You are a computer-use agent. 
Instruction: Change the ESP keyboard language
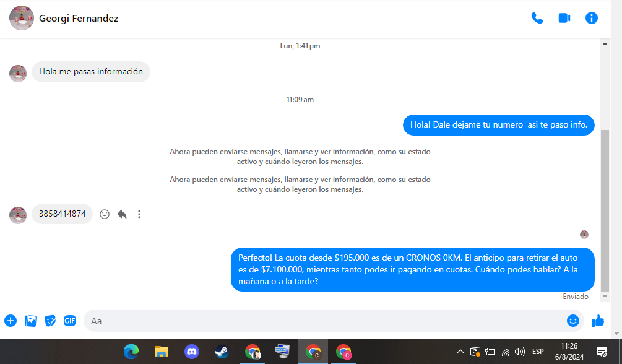point(538,352)
